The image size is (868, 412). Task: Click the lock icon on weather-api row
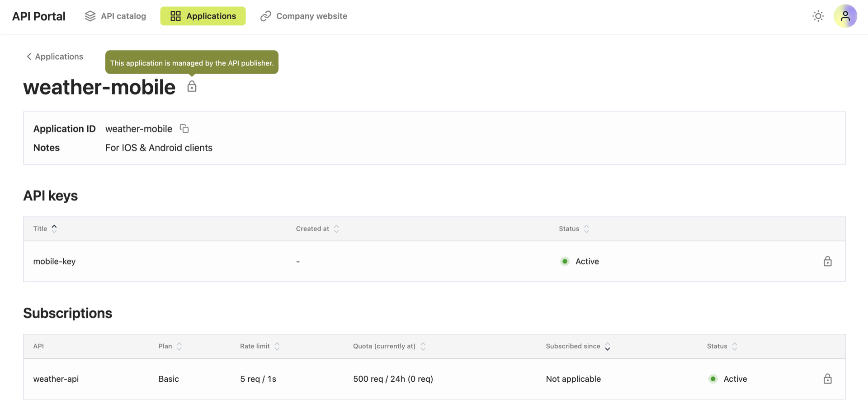[827, 379]
